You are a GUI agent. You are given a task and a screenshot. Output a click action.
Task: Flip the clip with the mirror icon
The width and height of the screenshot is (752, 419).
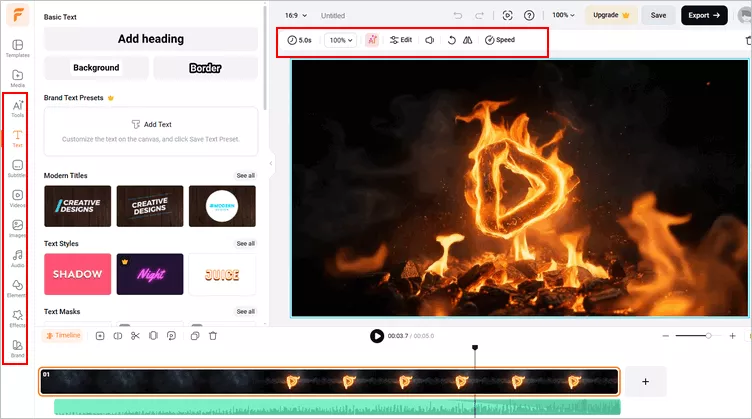click(468, 40)
